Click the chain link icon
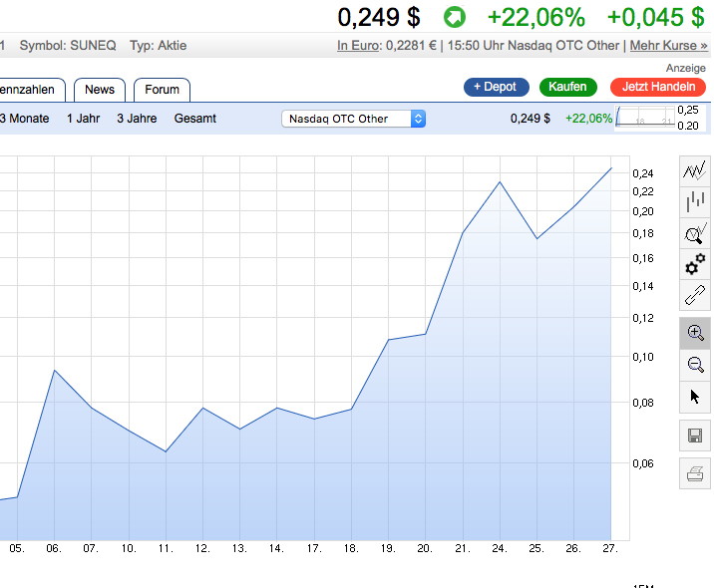714x588 pixels. 695,296
